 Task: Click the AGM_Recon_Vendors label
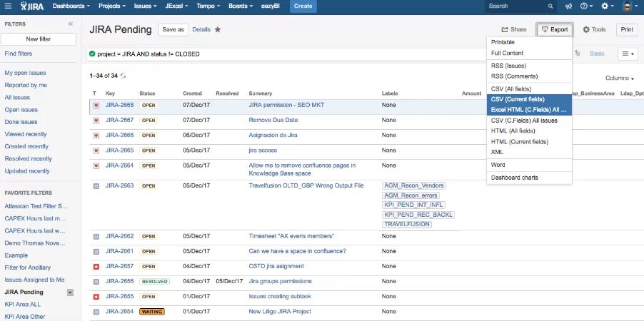(413, 185)
